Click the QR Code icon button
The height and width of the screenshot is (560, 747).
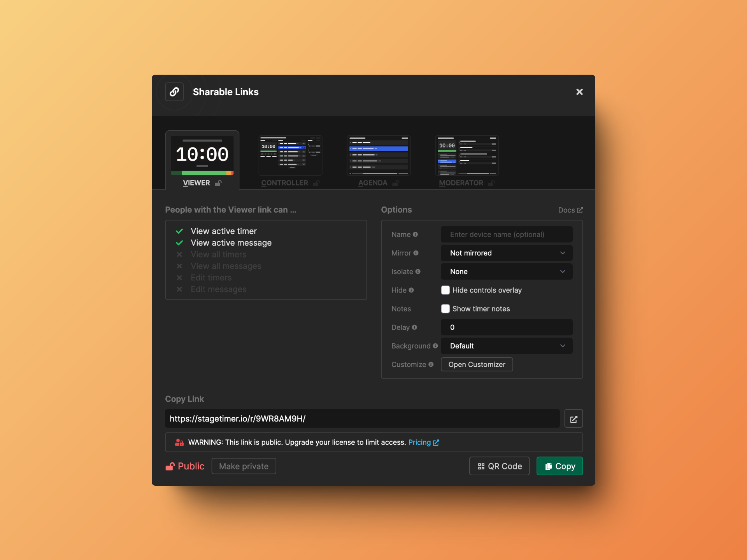point(500,466)
